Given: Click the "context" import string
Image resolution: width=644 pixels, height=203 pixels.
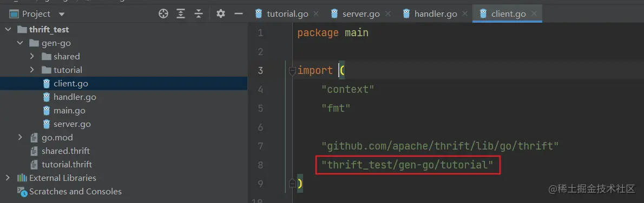Looking at the screenshot, I should click(348, 89).
